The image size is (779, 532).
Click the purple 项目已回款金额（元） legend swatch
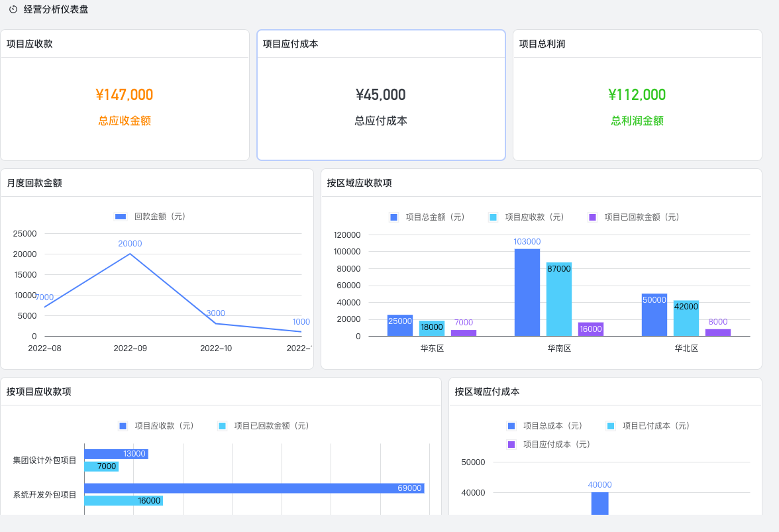tap(592, 217)
